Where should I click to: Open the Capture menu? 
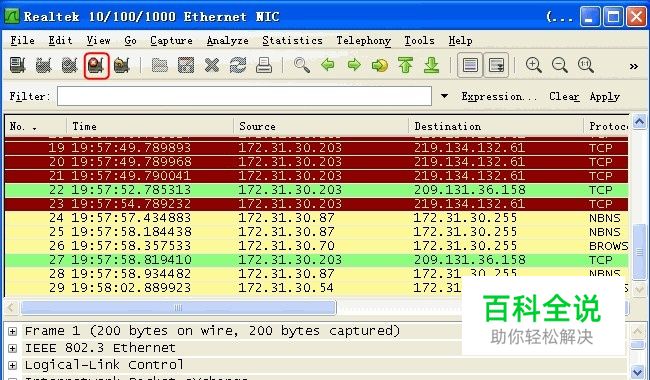(171, 41)
